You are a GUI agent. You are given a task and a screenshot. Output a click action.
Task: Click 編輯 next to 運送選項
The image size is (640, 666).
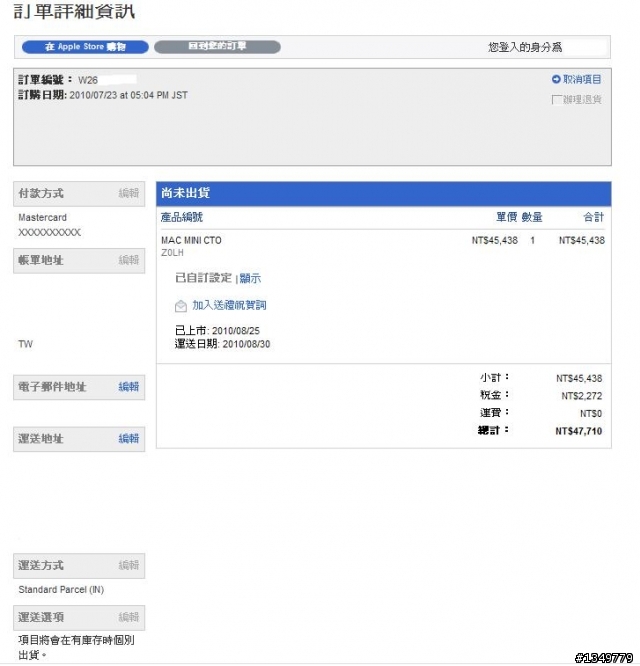(x=129, y=617)
